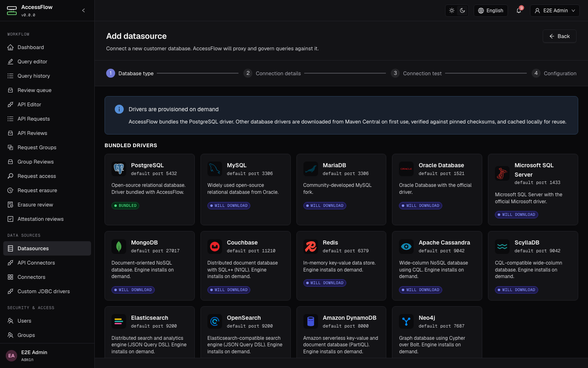This screenshot has width=588, height=368.
Task: Click the API Connectors plug icon
Action: (11, 263)
